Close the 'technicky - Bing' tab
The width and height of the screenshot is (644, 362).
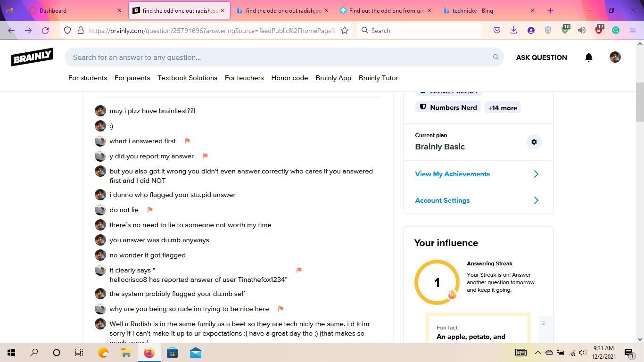pyautogui.click(x=533, y=10)
